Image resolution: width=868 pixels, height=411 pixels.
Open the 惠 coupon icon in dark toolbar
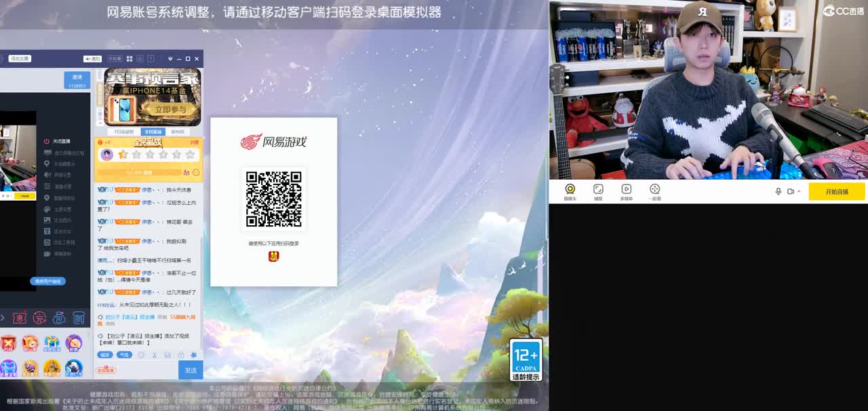click(x=20, y=317)
